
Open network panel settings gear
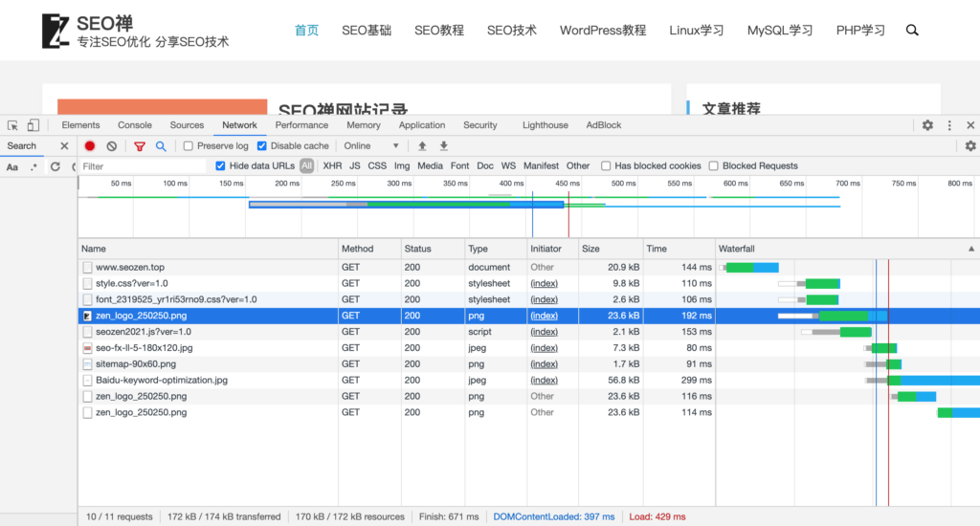[970, 145]
